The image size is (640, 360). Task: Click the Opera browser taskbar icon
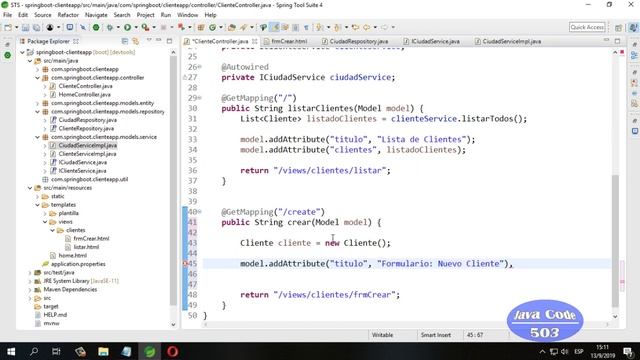pyautogui.click(x=172, y=351)
